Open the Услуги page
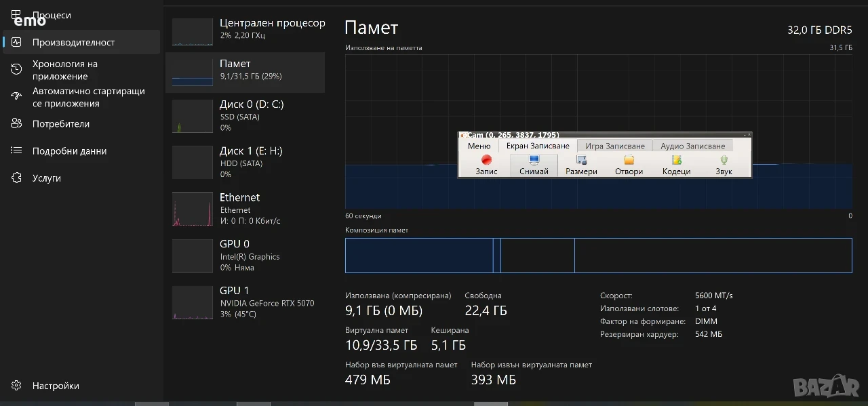This screenshot has width=868, height=406. pos(81,178)
